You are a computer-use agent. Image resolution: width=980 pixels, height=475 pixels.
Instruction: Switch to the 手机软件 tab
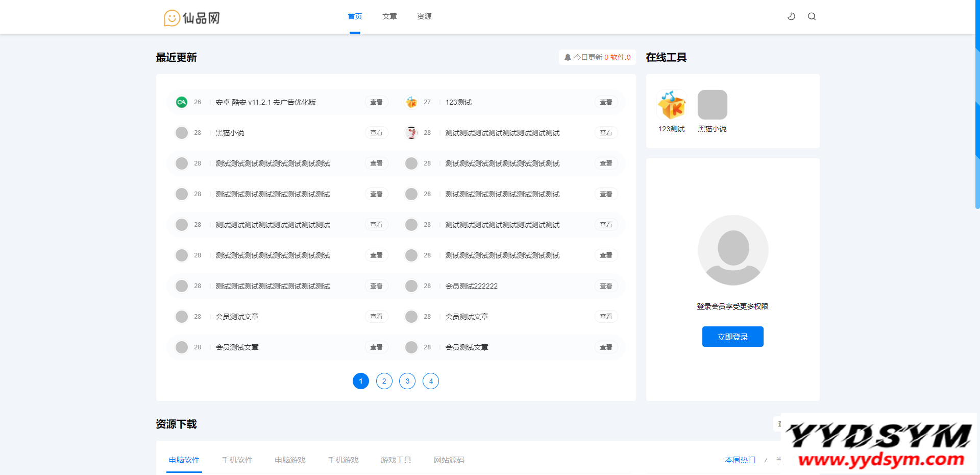pyautogui.click(x=237, y=460)
